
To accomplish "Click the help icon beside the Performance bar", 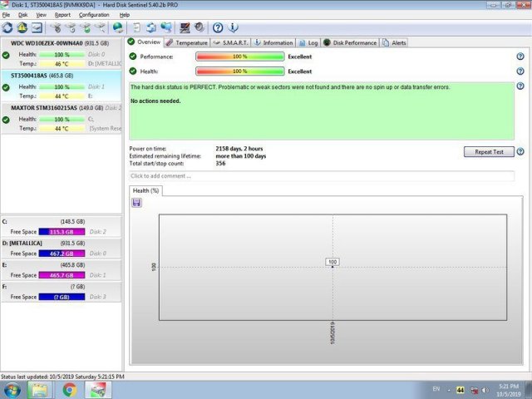I will [x=520, y=57].
